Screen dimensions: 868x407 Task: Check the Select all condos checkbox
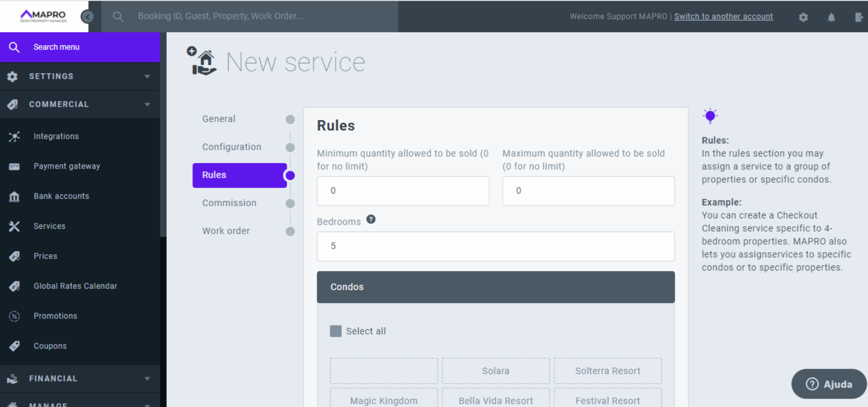tap(335, 331)
